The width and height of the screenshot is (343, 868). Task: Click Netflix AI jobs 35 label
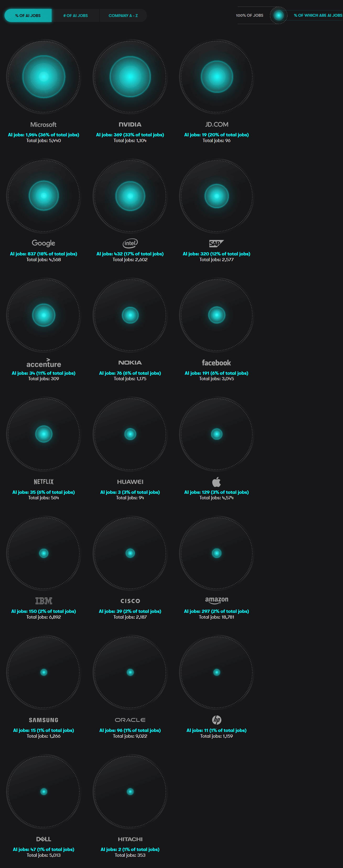[43, 492]
